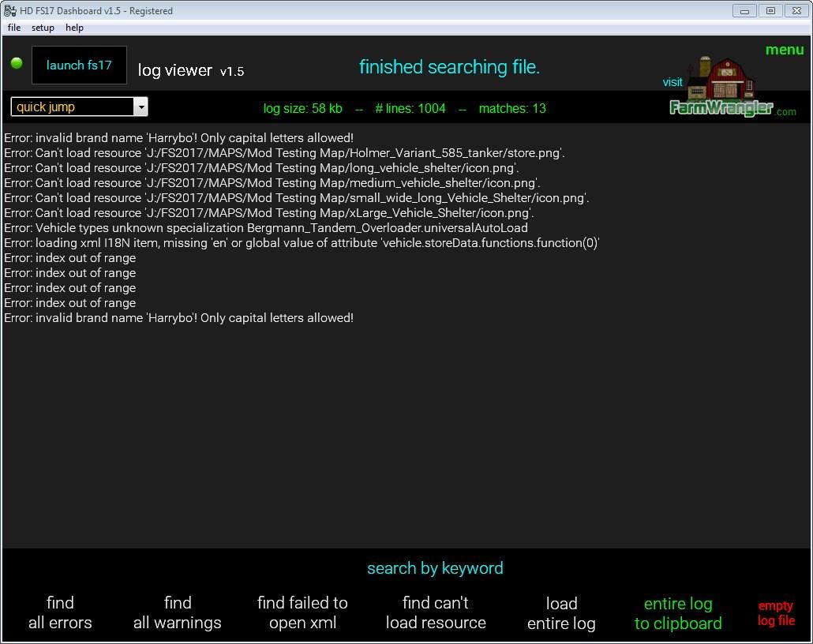
Task: Click the red empty log file button
Action: [x=776, y=612]
